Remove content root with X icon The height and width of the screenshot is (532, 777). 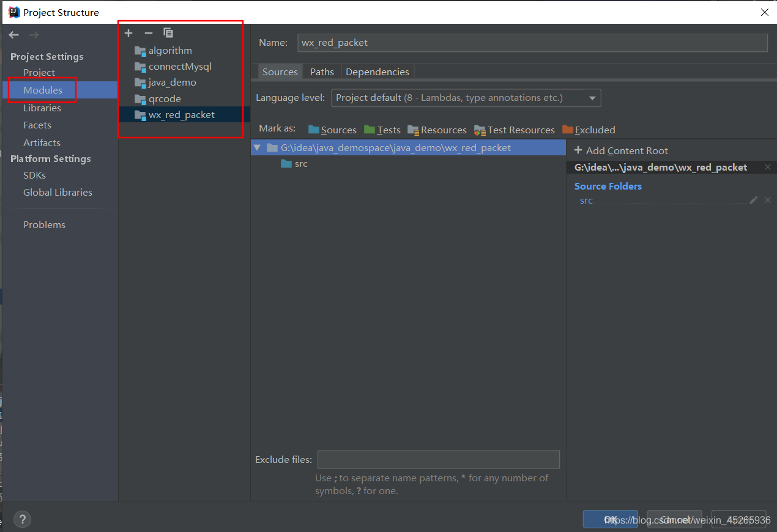click(768, 167)
